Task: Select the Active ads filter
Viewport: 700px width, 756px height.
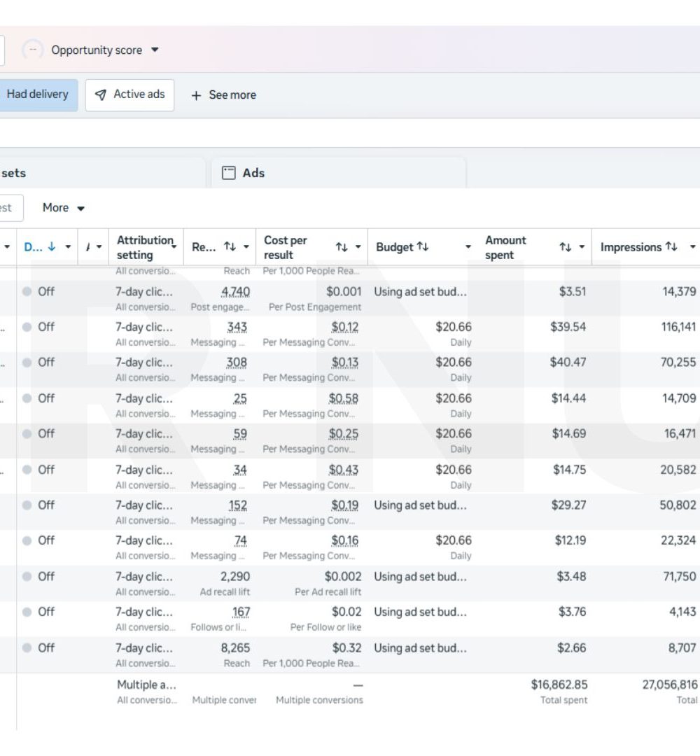Action: tap(129, 95)
